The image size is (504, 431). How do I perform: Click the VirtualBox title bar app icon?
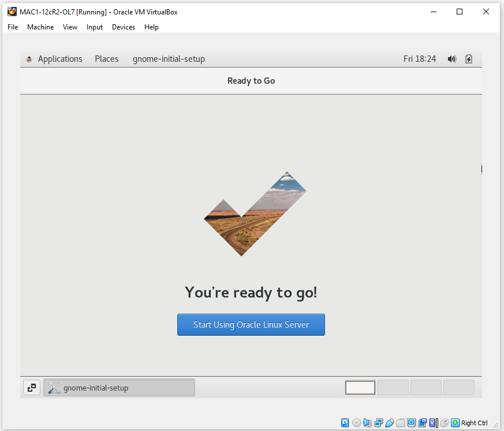(x=12, y=12)
